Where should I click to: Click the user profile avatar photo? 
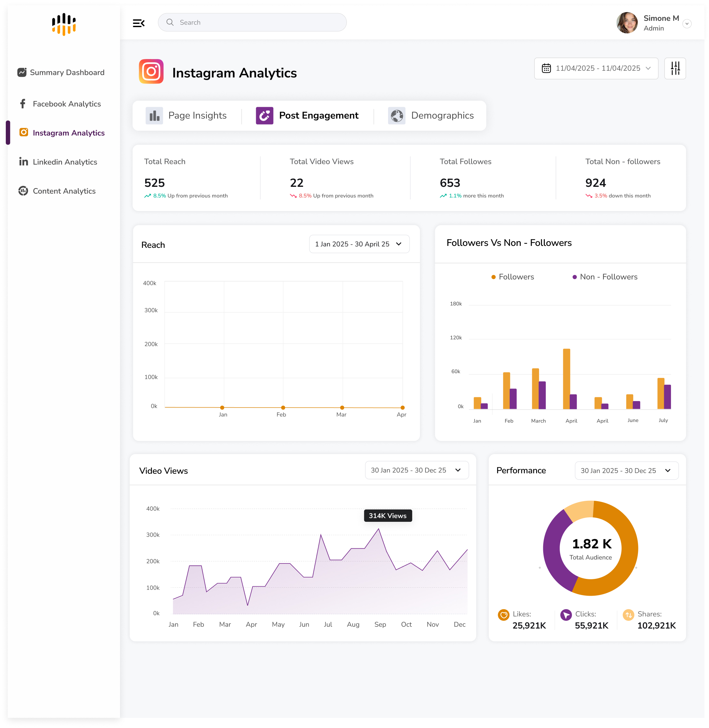coord(627,23)
